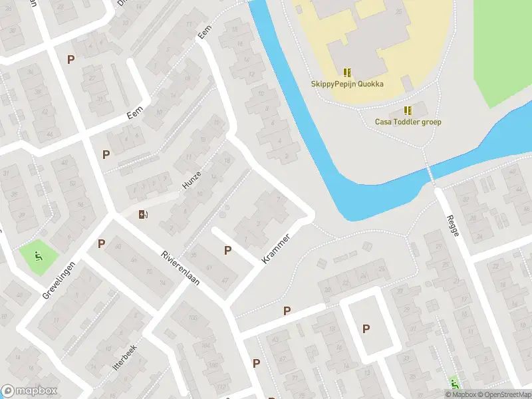This screenshot has width=532, height=399.
Task: Click the Itterbeek street label
Action: 125,358
